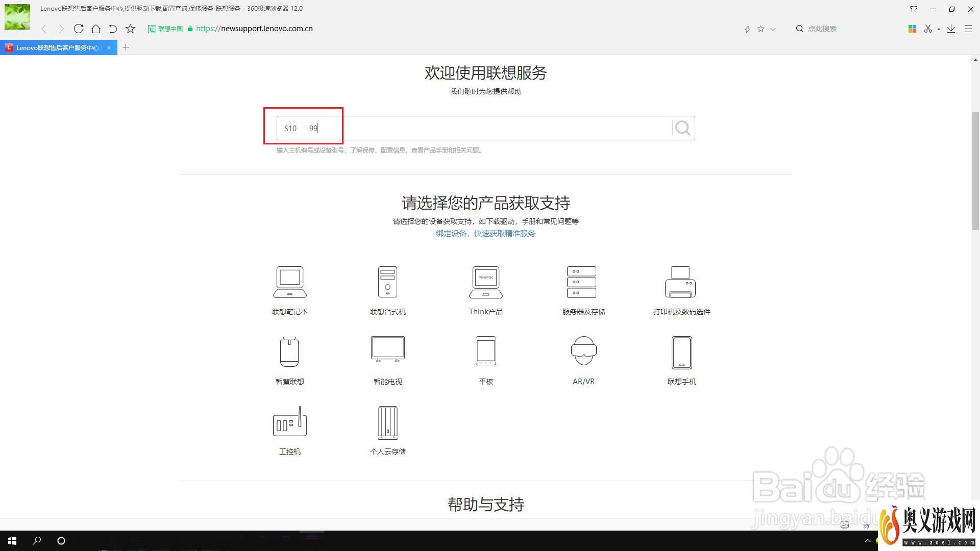The image size is (980, 551).
Task: Reload the page with the refresh icon
Action: point(79,29)
